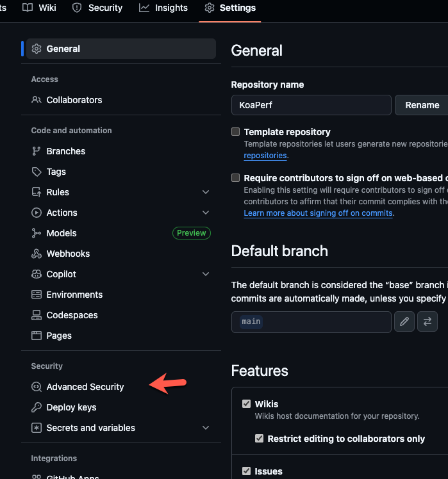Open Codespaces settings
Screen dimensions: 448x479
click(x=121, y=315)
